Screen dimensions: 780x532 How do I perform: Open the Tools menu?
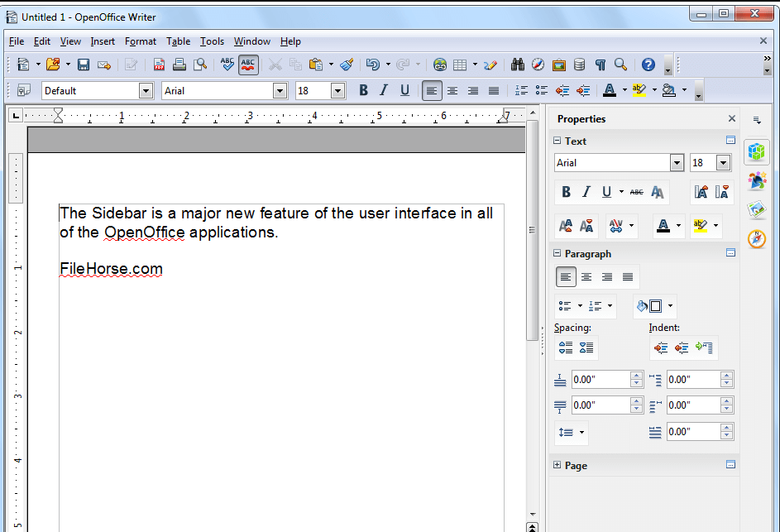click(x=212, y=41)
